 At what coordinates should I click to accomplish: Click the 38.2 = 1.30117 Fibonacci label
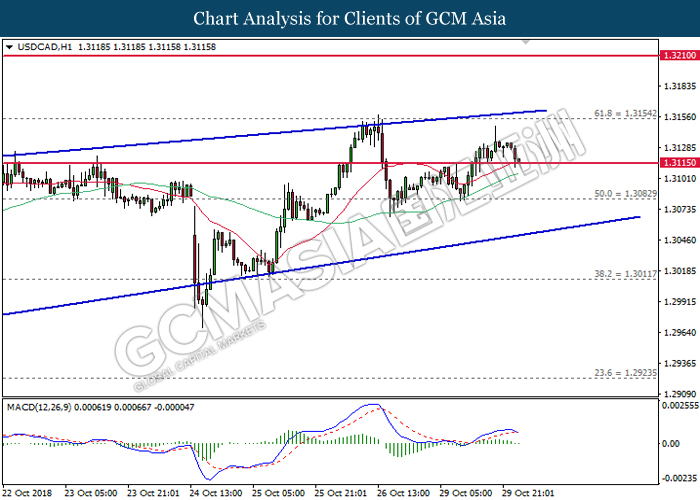(x=625, y=274)
